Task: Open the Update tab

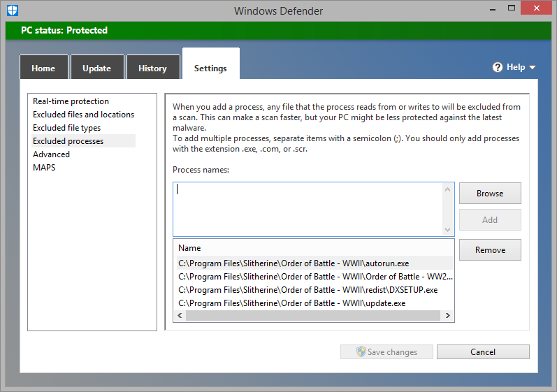Action: [96, 68]
